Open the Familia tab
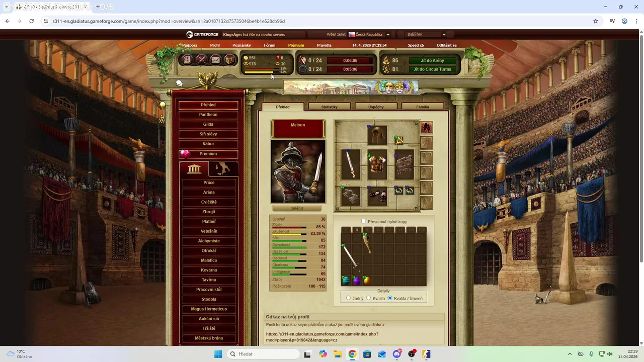This screenshot has width=644, height=362. 423,107
